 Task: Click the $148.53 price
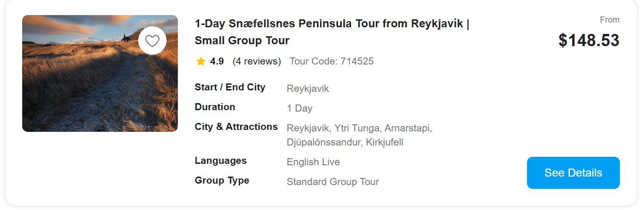tap(588, 40)
